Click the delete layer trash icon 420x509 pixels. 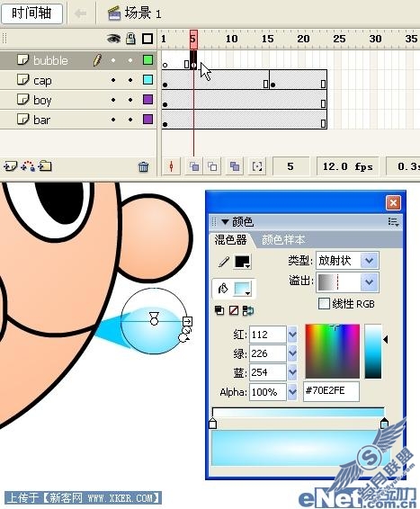pyautogui.click(x=144, y=167)
